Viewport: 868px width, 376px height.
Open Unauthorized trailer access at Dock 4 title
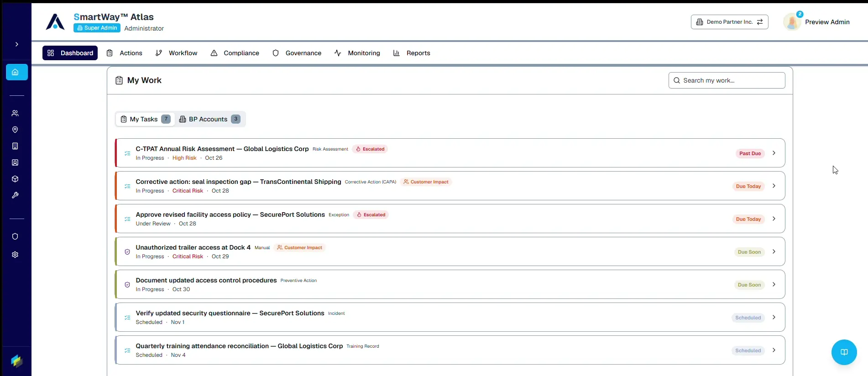[193, 247]
